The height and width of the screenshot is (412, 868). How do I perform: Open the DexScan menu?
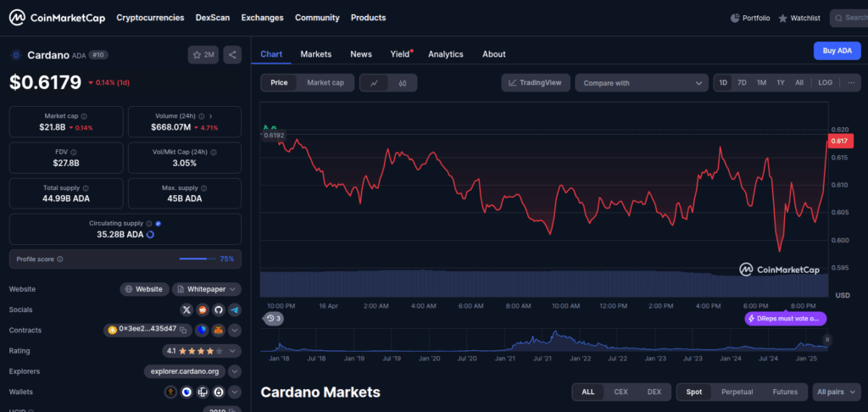coord(213,18)
